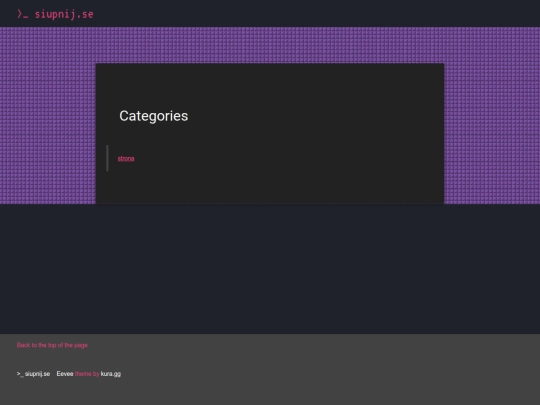
Task: Open the strona category link
Action: click(126, 158)
